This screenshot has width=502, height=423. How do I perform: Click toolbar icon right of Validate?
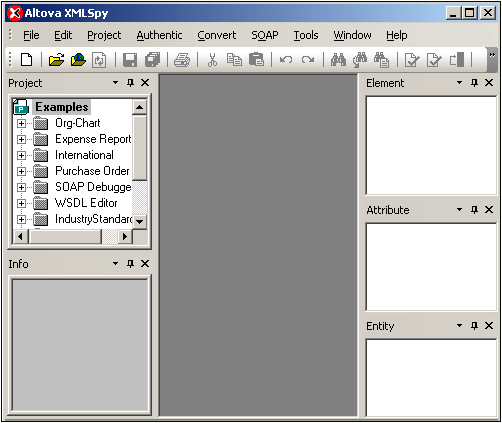pos(457,60)
